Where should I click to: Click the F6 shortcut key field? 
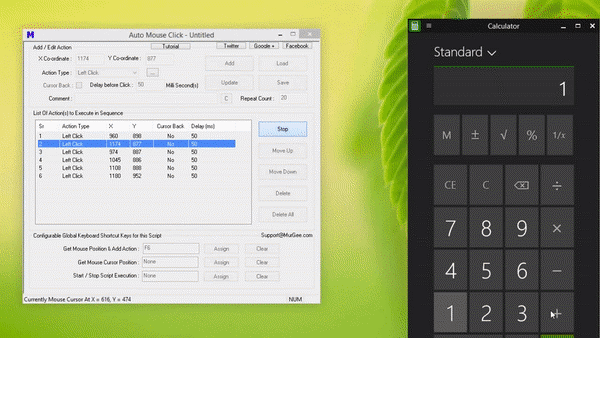tap(171, 249)
